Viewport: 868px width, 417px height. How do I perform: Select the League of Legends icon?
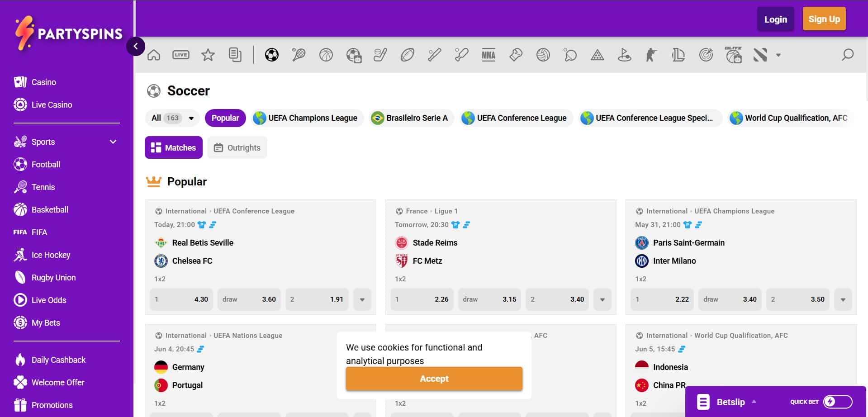(x=678, y=55)
